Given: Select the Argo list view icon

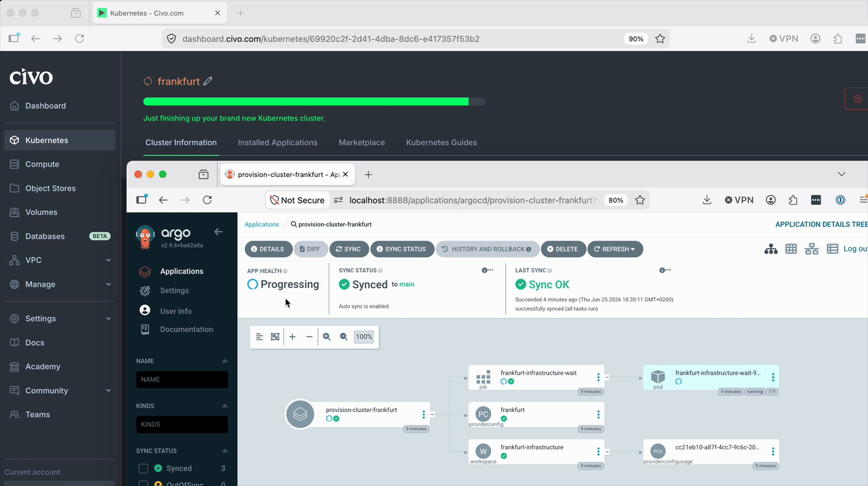Looking at the screenshot, I should pos(833,249).
